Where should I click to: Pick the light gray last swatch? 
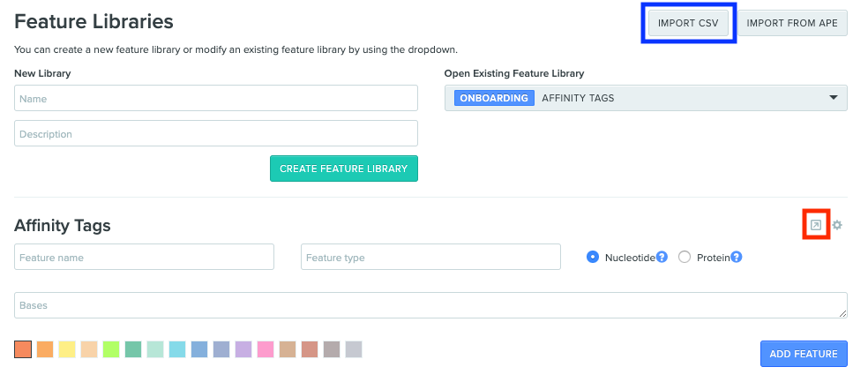[354, 349]
